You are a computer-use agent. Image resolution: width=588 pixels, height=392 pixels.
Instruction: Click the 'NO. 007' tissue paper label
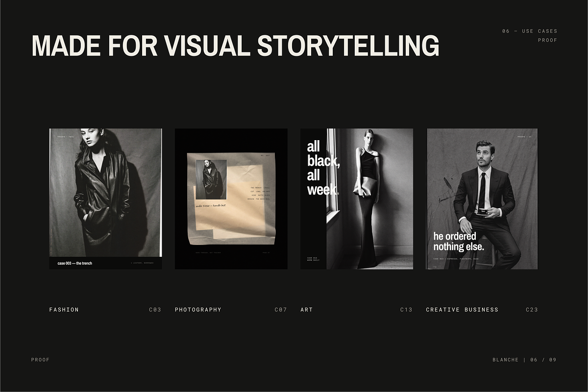point(265,155)
